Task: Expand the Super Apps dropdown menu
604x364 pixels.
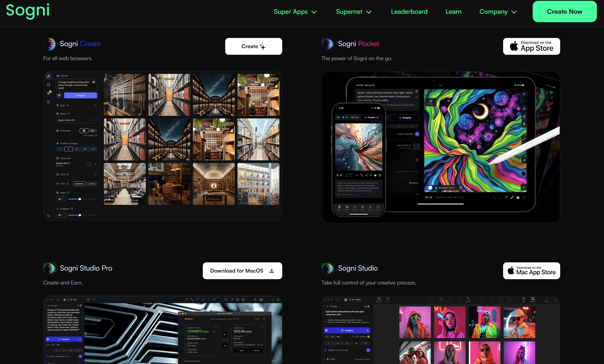Action: pos(295,12)
